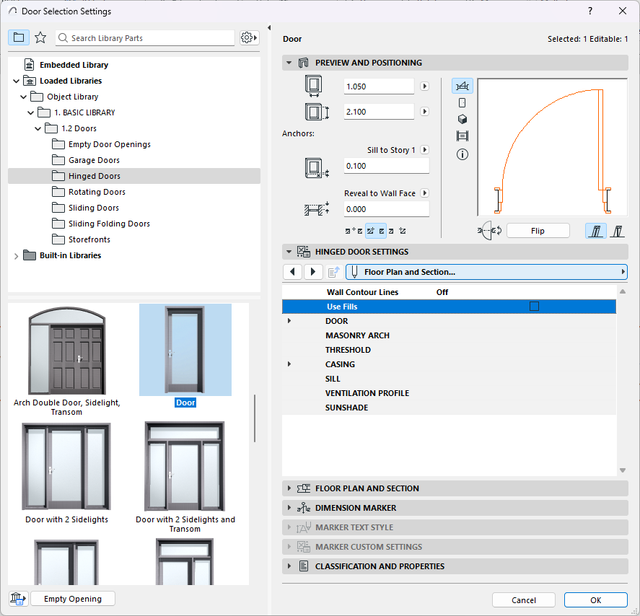
Task: Switch to the Favorites star view
Action: coord(40,37)
